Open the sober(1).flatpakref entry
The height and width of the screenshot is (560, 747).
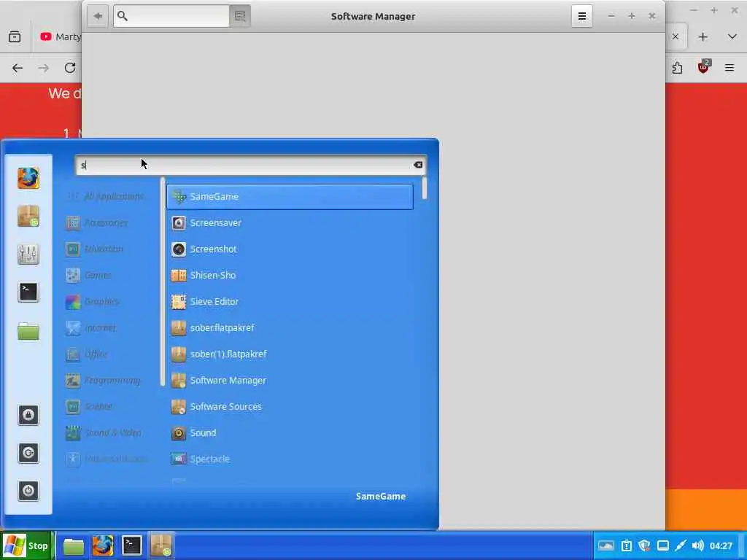[290, 354]
